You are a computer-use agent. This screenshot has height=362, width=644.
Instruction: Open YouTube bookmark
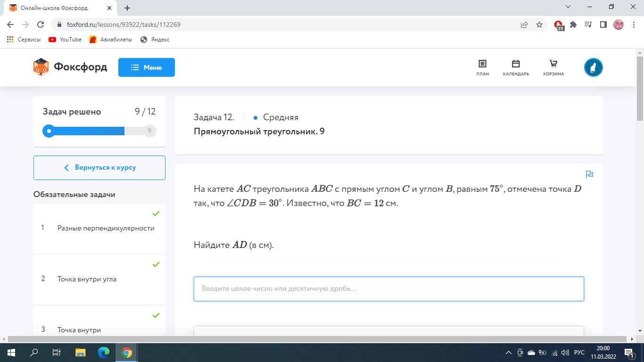(65, 40)
